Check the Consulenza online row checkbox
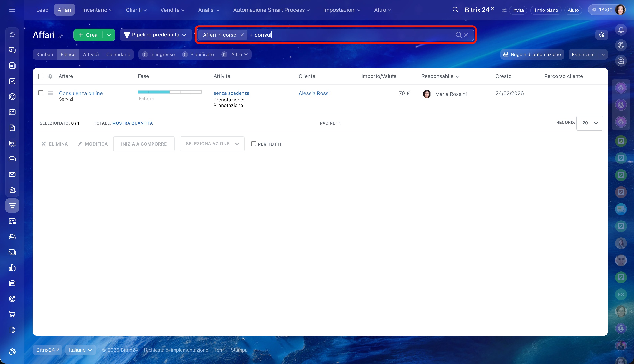634x364 pixels. (41, 93)
